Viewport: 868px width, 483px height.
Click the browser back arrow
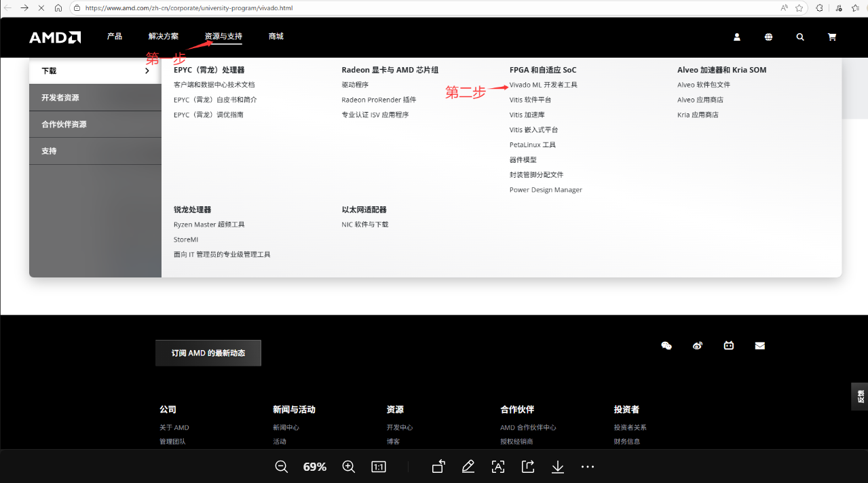coord(9,8)
